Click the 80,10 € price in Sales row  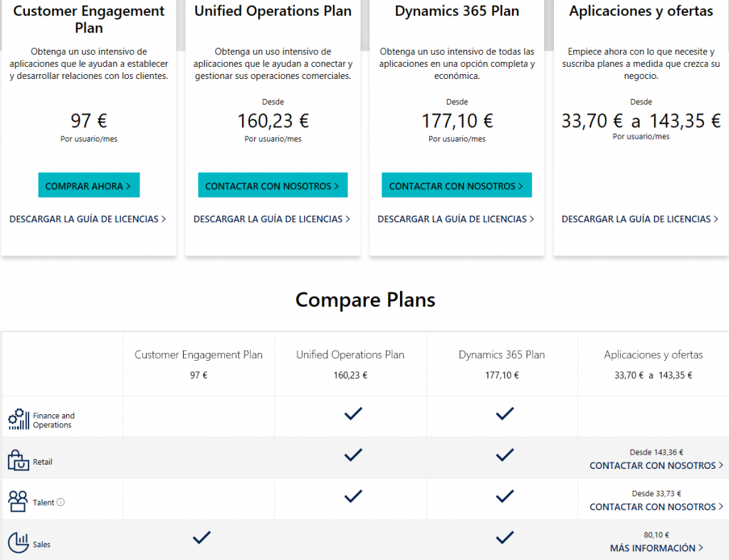point(656,535)
